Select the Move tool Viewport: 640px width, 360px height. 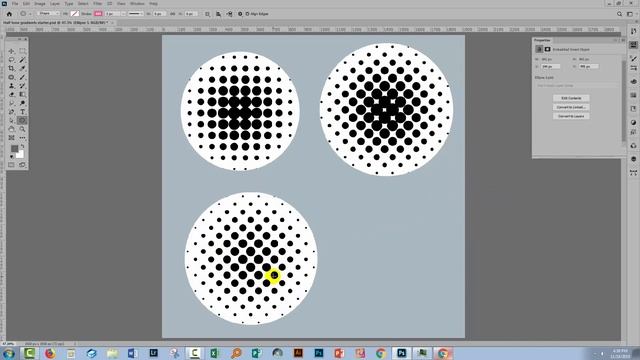pos(11,51)
